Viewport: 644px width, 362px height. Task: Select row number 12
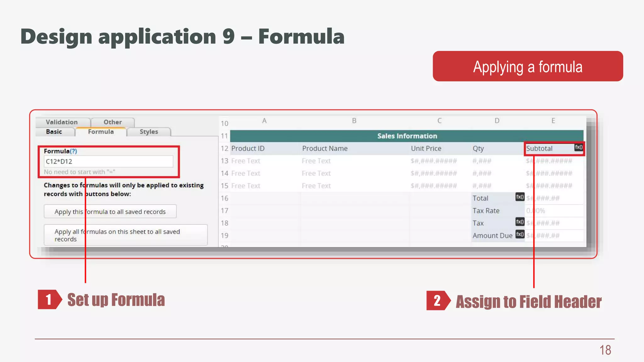pyautogui.click(x=225, y=148)
